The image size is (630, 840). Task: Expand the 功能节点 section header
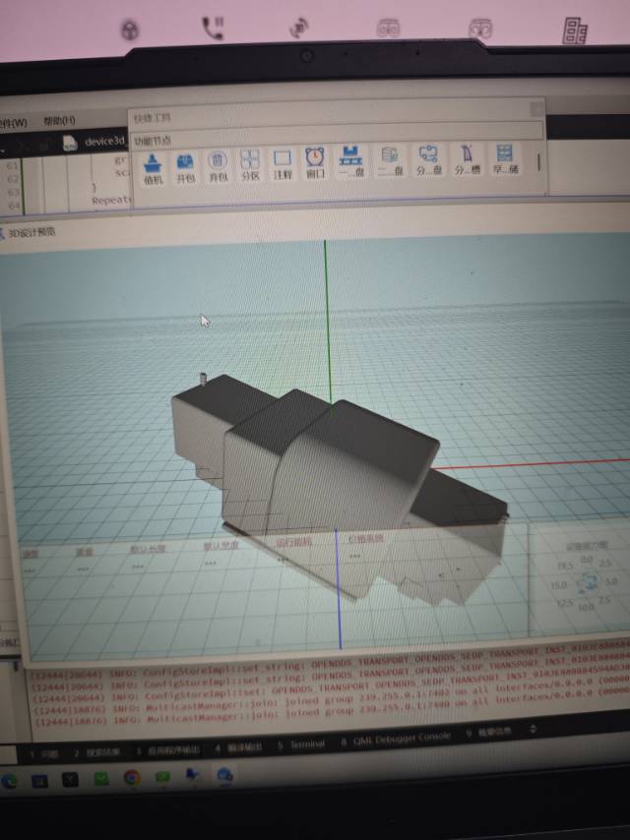coord(153,140)
